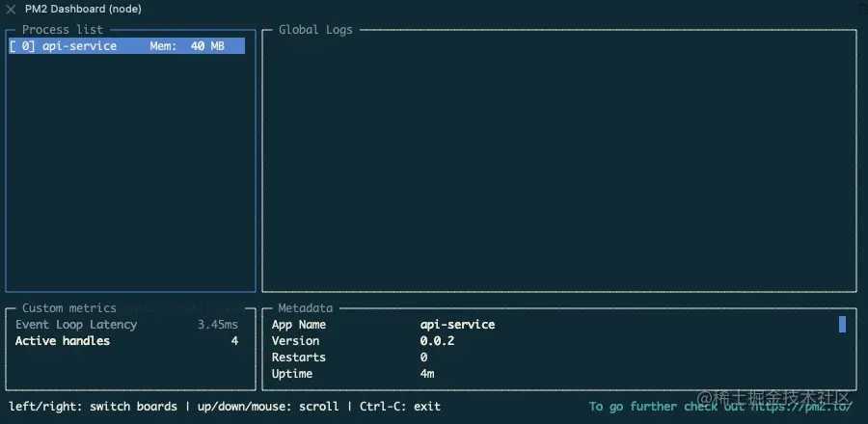Click the Metadata panel title

coord(306,308)
